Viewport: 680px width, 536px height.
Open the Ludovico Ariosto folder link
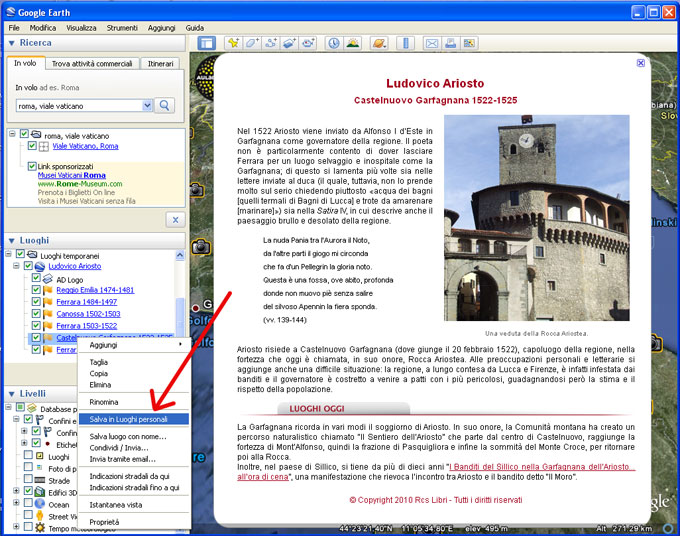point(75,266)
